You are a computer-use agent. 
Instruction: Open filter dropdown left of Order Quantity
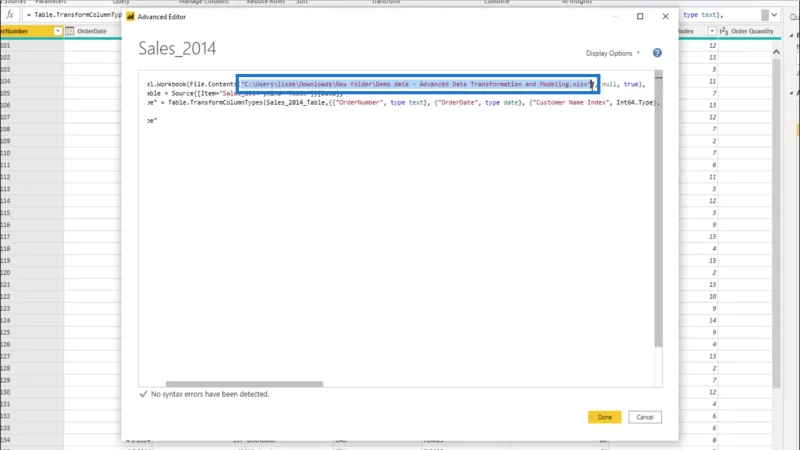(712, 31)
